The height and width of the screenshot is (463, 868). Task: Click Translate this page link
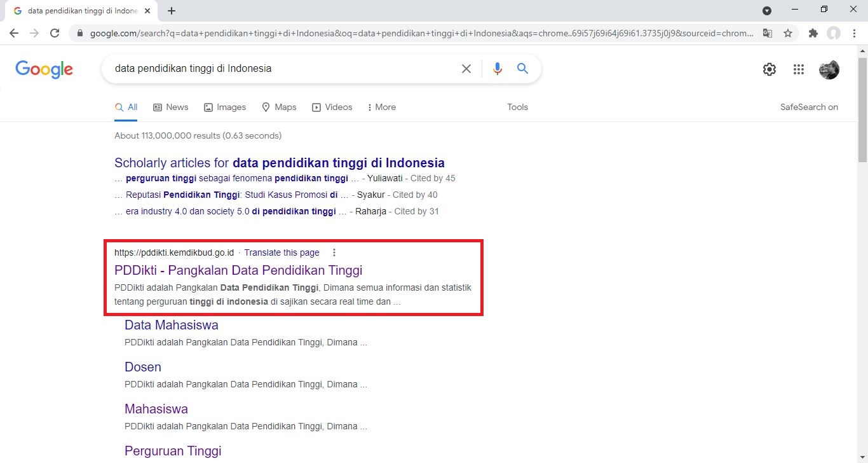(281, 252)
